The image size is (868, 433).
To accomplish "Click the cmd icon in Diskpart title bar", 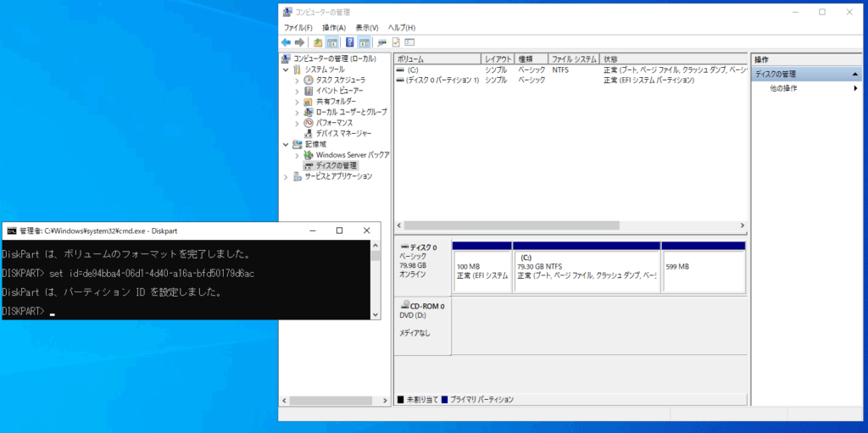I will 10,230.
